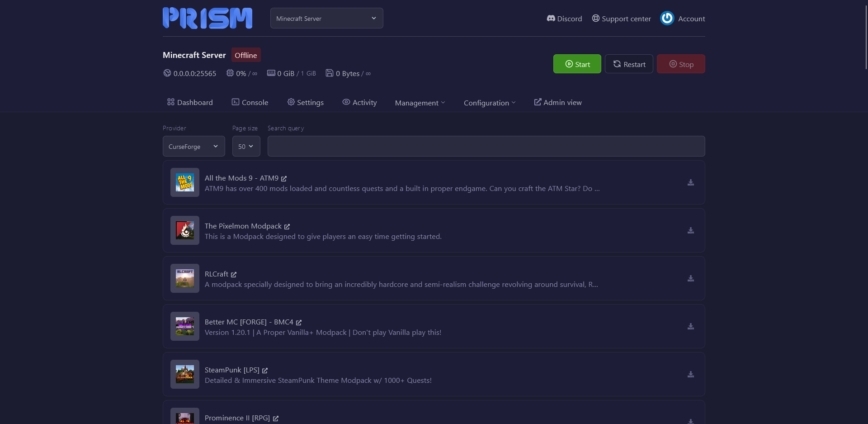Go to the Activity tab
This screenshot has width=868, height=424.
click(x=359, y=102)
